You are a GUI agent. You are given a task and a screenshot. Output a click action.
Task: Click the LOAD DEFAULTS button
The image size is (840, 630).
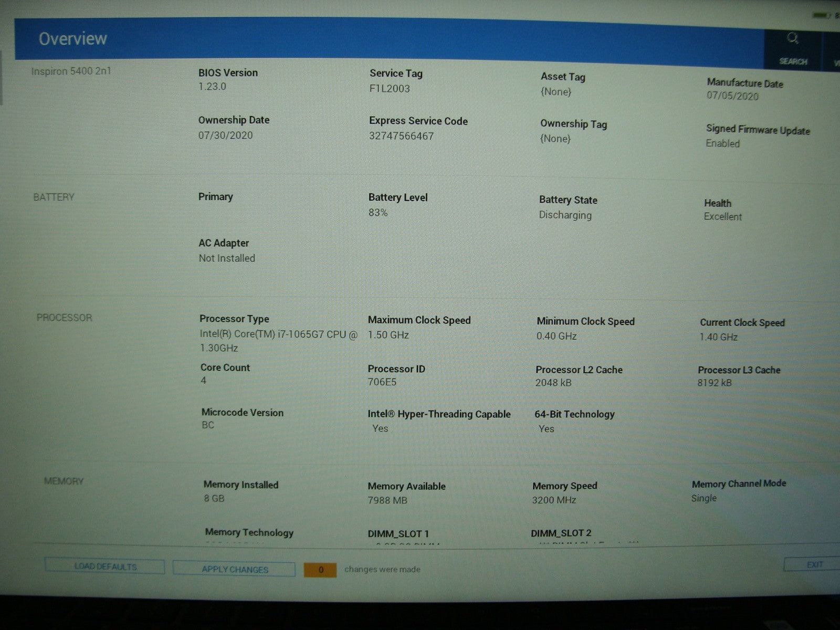point(105,566)
